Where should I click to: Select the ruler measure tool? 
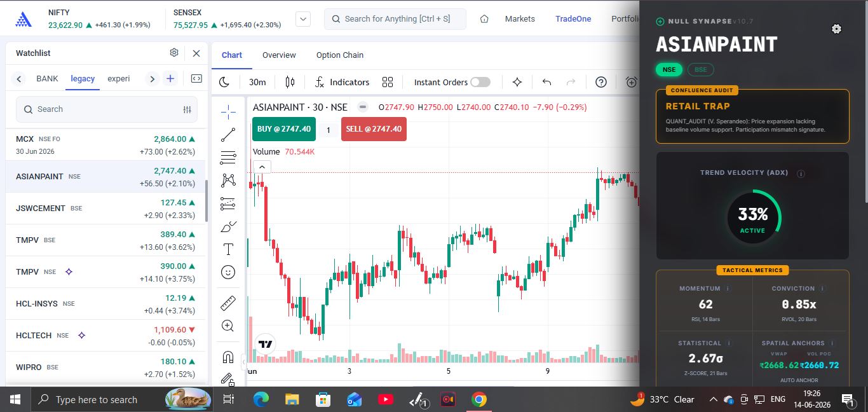point(228,303)
